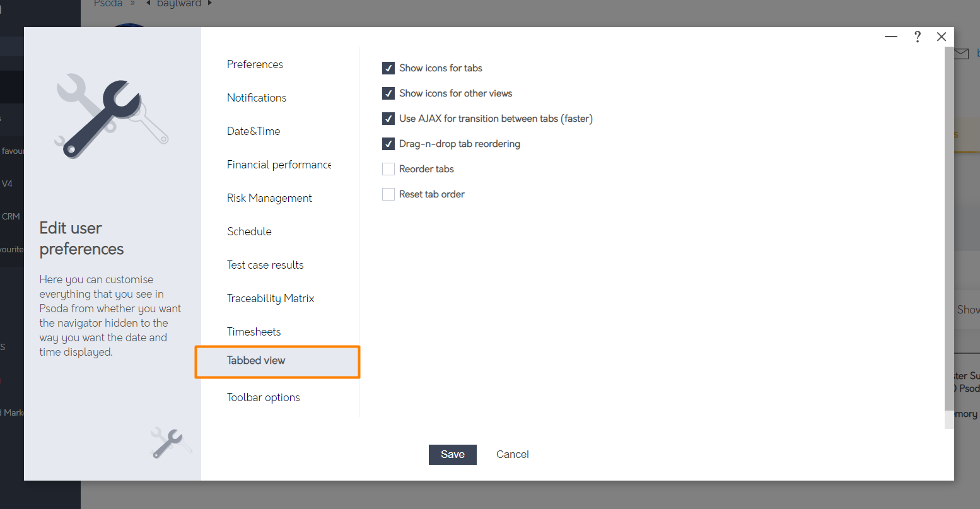Turn off Use AJAX for transition between tabs

[x=388, y=119]
